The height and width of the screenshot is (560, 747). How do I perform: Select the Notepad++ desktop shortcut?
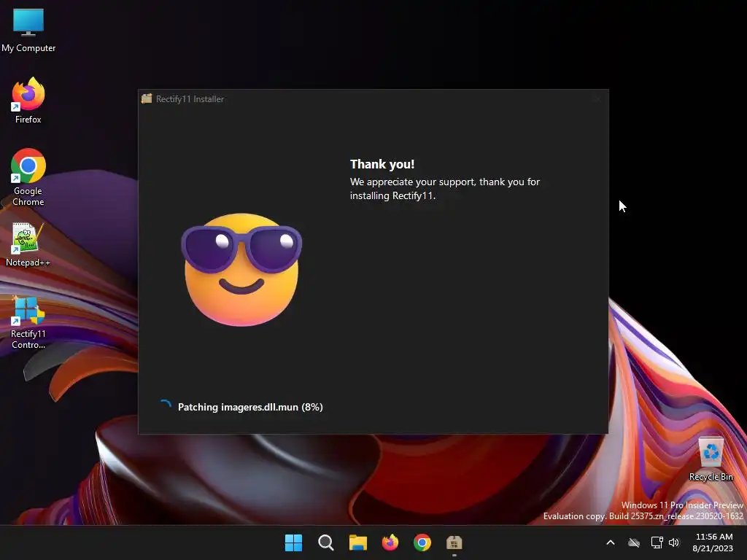click(x=28, y=244)
